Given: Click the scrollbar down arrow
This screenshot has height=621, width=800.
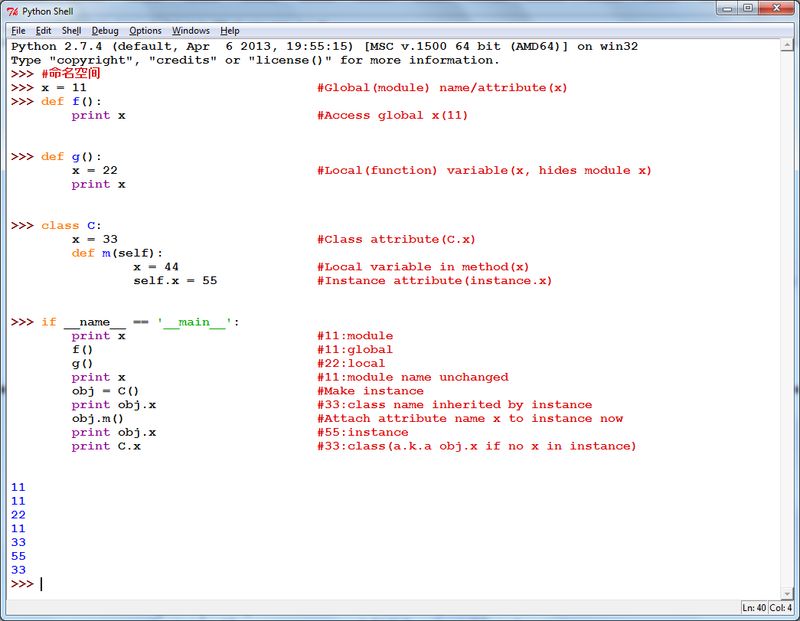Looking at the screenshot, I should (x=787, y=593).
